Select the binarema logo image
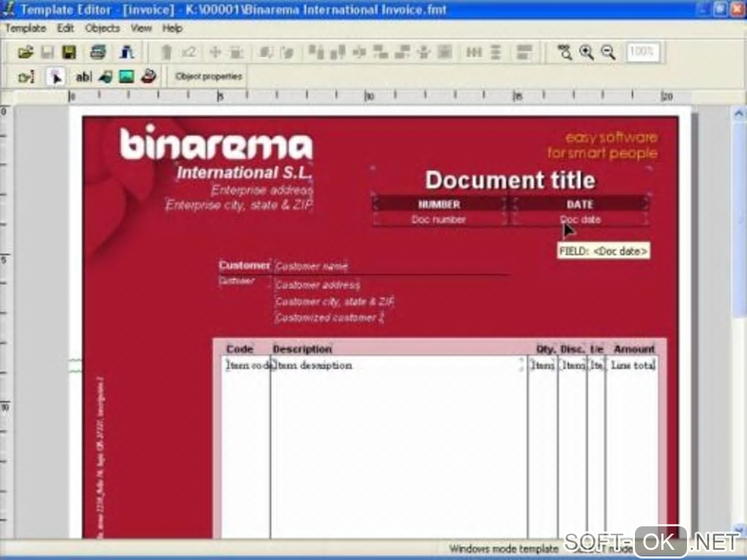Image resolution: width=747 pixels, height=560 pixels. (216, 143)
